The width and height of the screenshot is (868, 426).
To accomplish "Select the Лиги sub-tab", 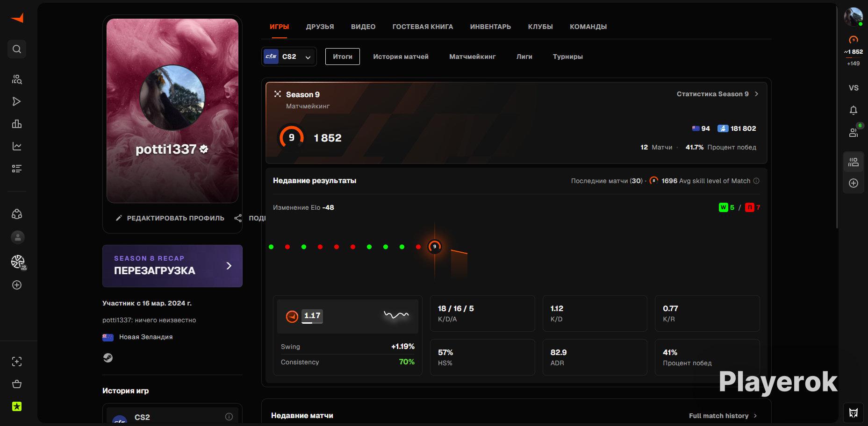I will (x=524, y=57).
